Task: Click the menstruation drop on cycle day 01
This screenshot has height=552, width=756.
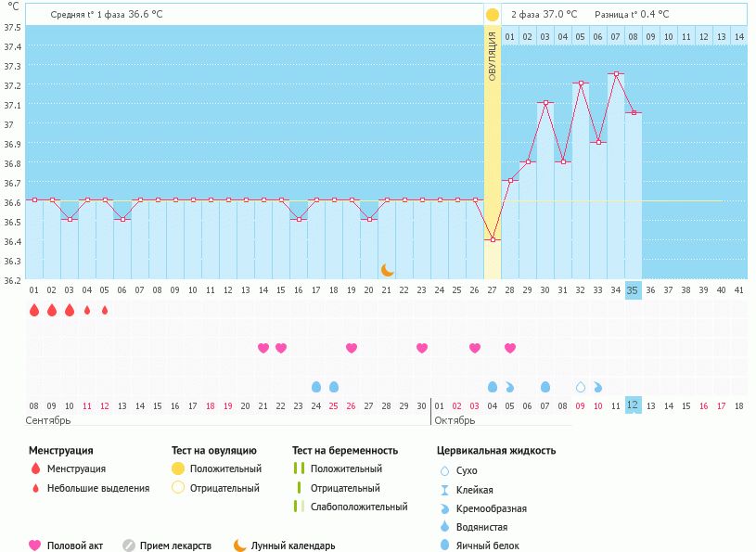Action: tap(34, 310)
